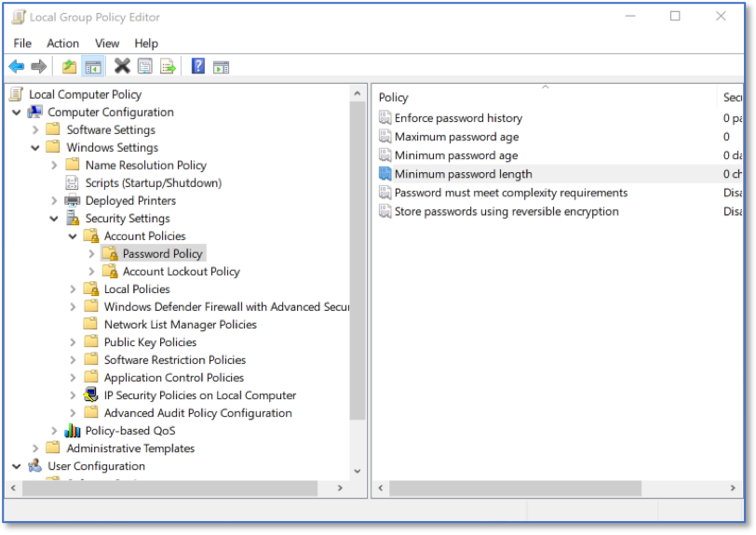756x535 pixels.
Task: Click the policy list horizontal scrollbar thumb
Action: coord(516,488)
